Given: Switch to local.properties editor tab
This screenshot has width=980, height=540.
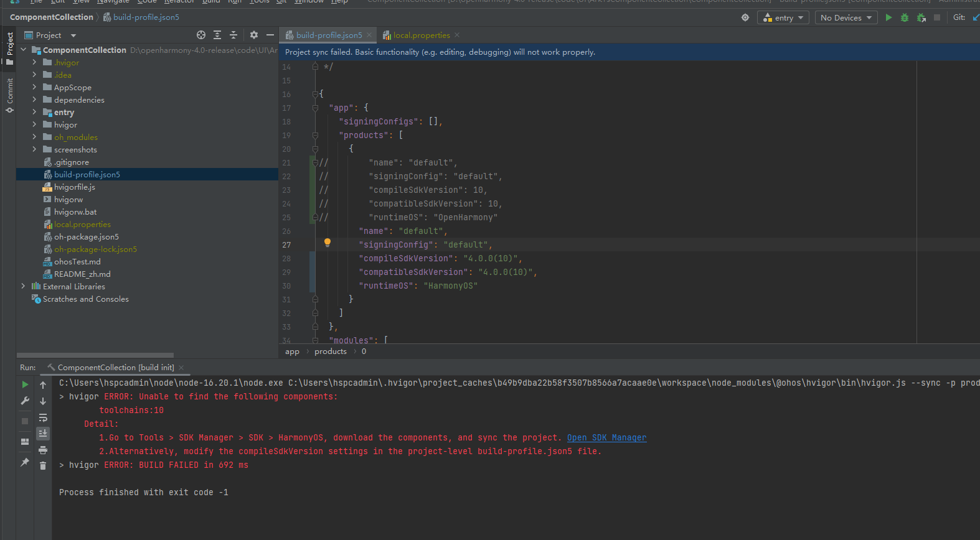Looking at the screenshot, I should click(422, 35).
